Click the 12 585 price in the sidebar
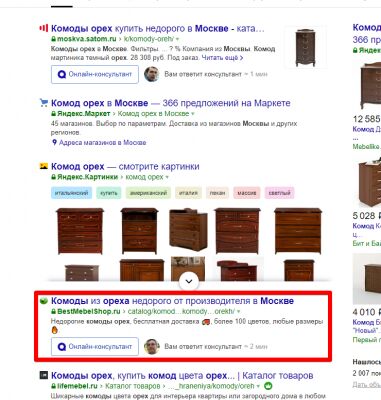 (x=367, y=119)
